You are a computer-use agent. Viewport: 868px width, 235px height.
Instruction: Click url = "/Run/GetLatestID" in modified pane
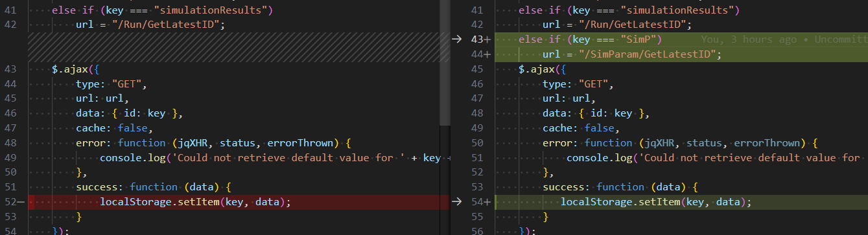[617, 25]
